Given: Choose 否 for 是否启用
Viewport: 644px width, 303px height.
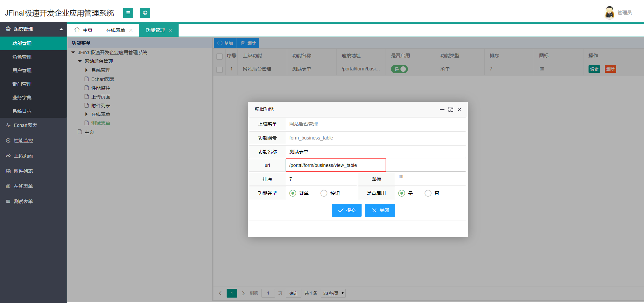Looking at the screenshot, I should (428, 193).
